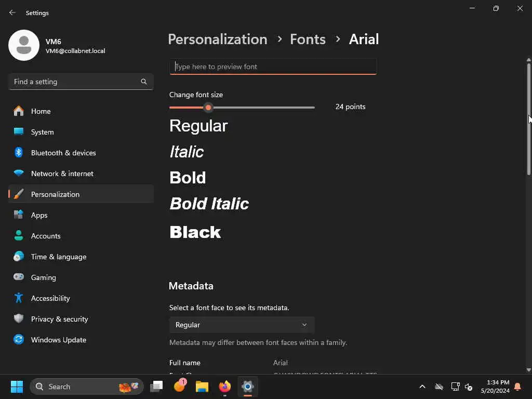Screen dimensions: 532x399
Task: Click the Find a setting search box
Action: (x=81, y=82)
